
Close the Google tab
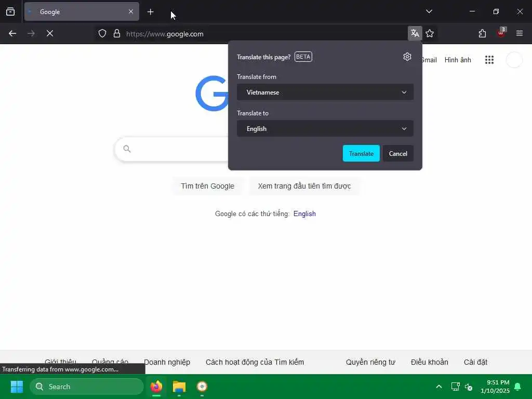(x=130, y=11)
